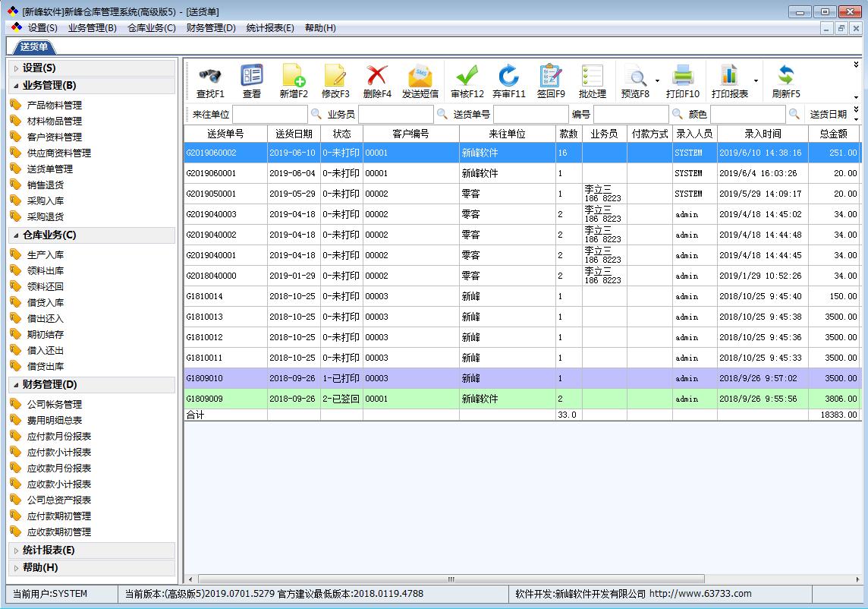Screen dimensions: 868x609
Task: Open the 批处理 batch processing tool
Action: pos(592,76)
